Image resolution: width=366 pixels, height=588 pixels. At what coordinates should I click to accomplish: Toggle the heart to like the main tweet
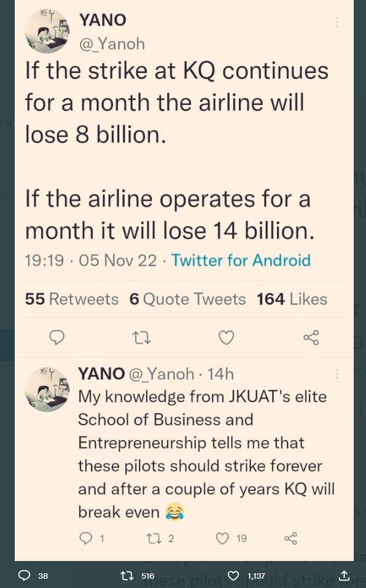226,338
